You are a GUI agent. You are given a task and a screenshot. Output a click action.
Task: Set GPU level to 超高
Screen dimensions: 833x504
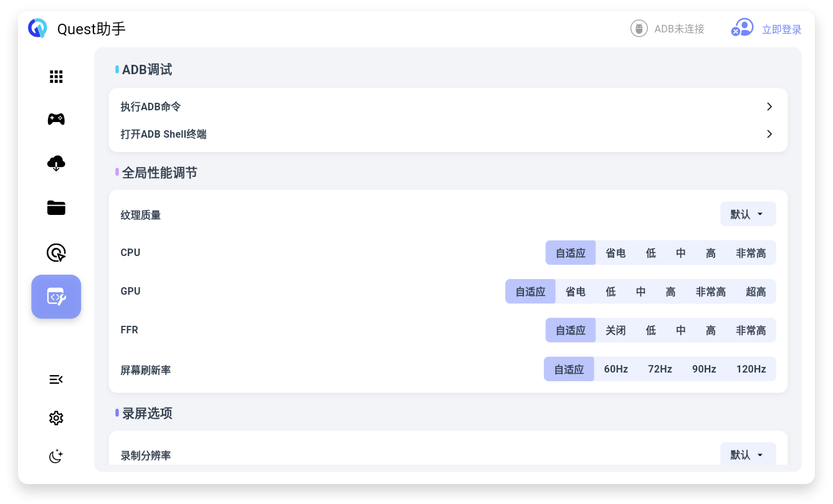tap(756, 292)
